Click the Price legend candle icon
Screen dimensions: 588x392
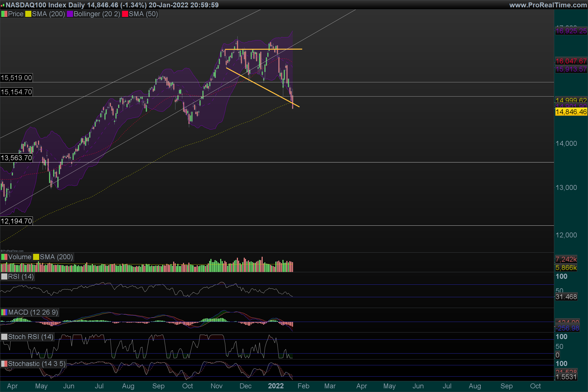[4, 14]
